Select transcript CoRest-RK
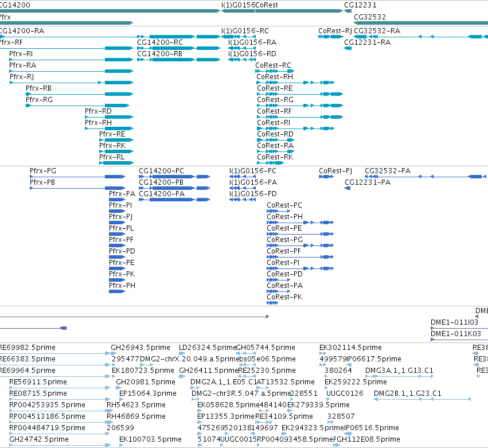 pos(271,163)
